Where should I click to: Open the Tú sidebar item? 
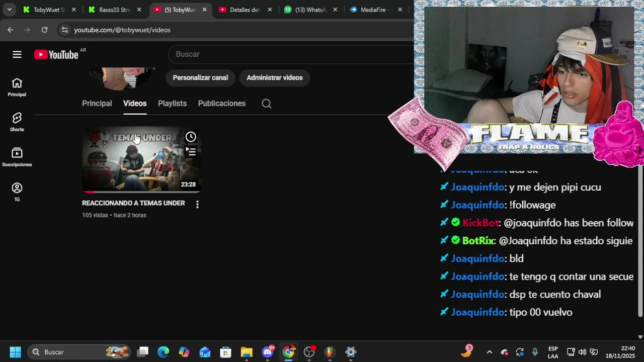click(x=17, y=192)
